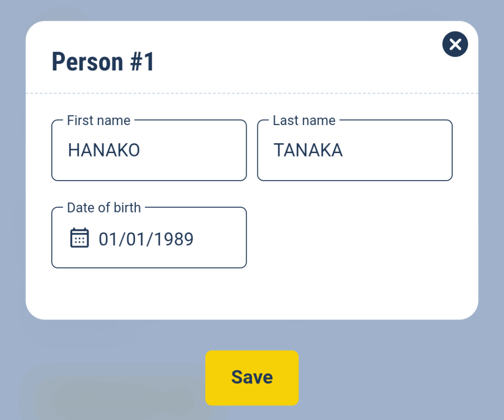Close the Person #1 dialog
The width and height of the screenshot is (504, 420).
coord(455,44)
